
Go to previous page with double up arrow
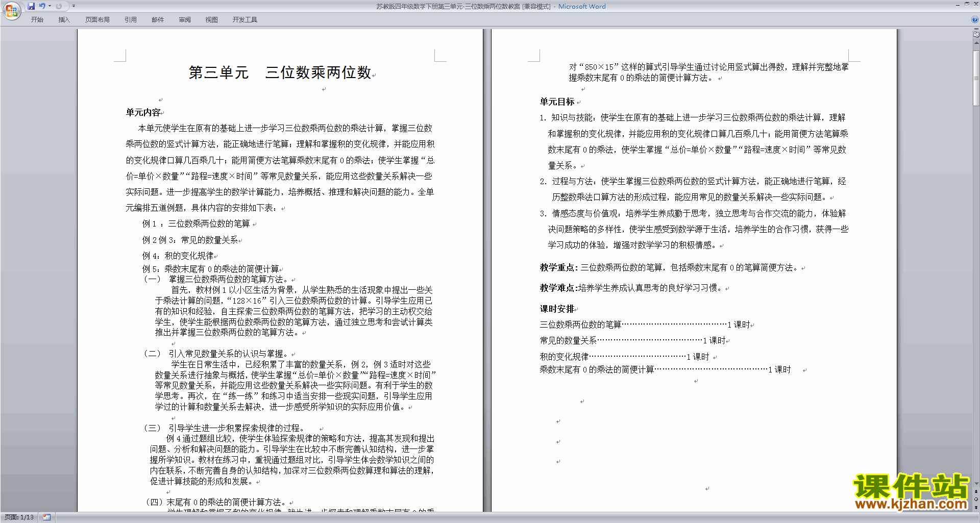coord(976,491)
